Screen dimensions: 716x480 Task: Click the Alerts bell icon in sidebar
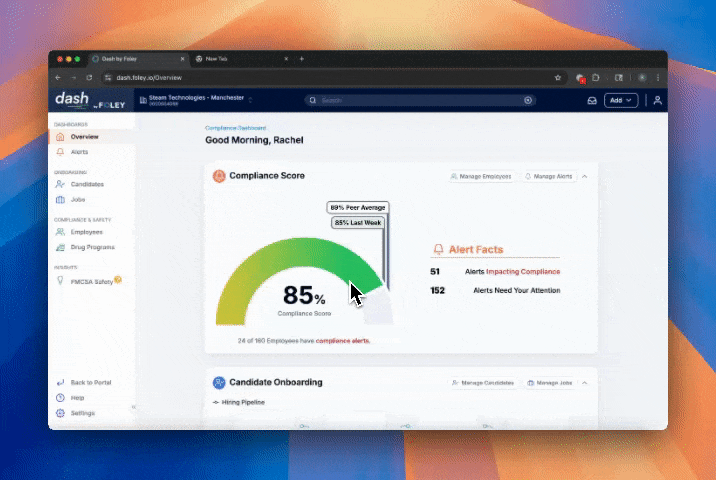click(x=61, y=152)
